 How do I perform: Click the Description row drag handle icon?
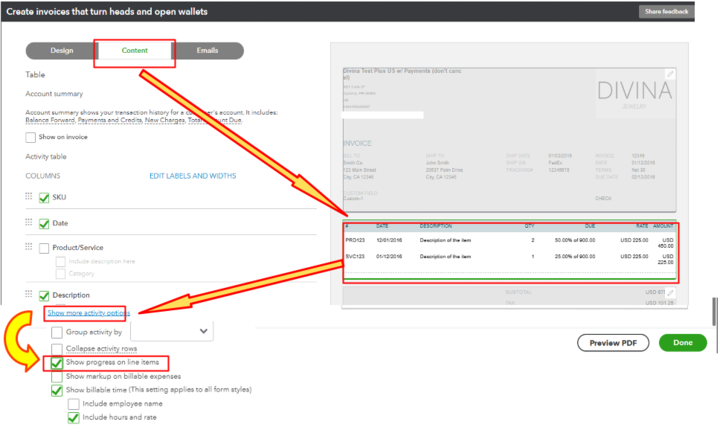tap(28, 293)
